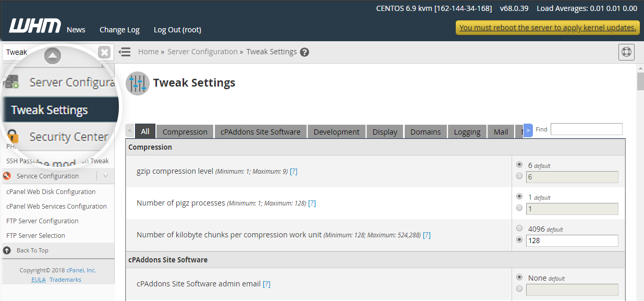Viewport: 644px width, 301px height.
Task: Click the custom pigz processes field
Action: [x=572, y=209]
